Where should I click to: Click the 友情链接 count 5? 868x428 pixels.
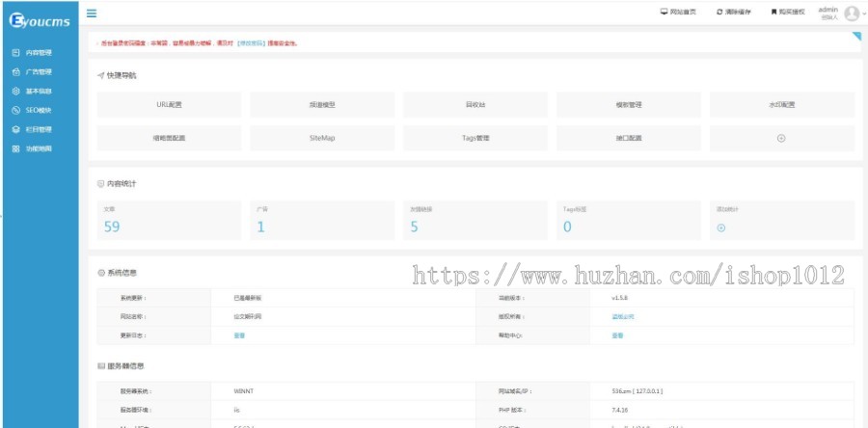click(x=414, y=227)
